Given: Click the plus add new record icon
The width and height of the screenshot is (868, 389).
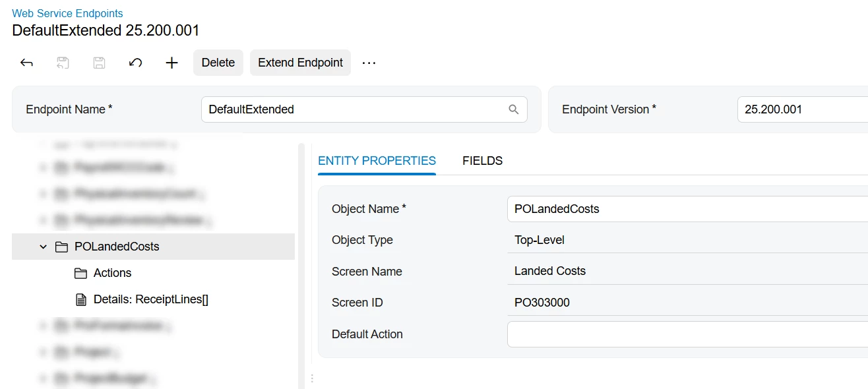Looking at the screenshot, I should point(171,63).
